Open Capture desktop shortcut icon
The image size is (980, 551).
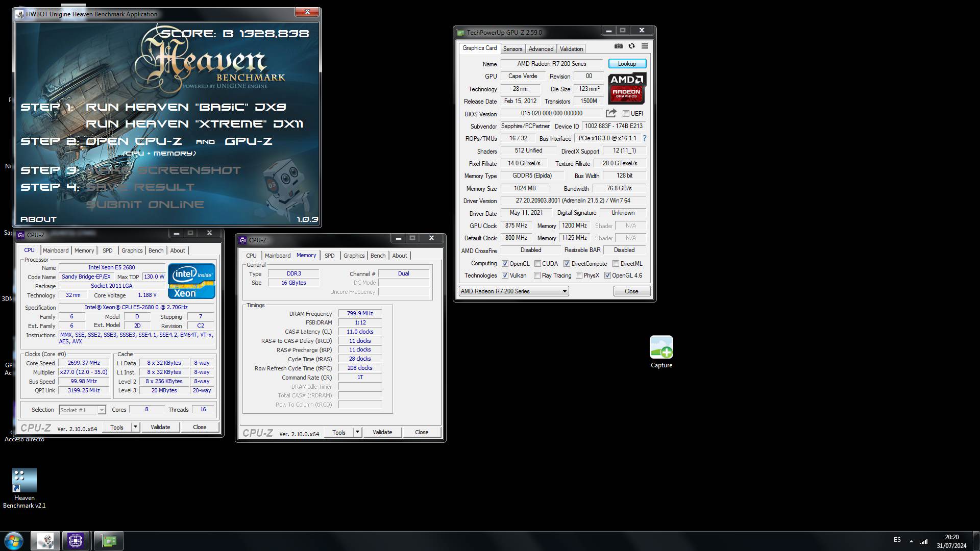coord(661,352)
